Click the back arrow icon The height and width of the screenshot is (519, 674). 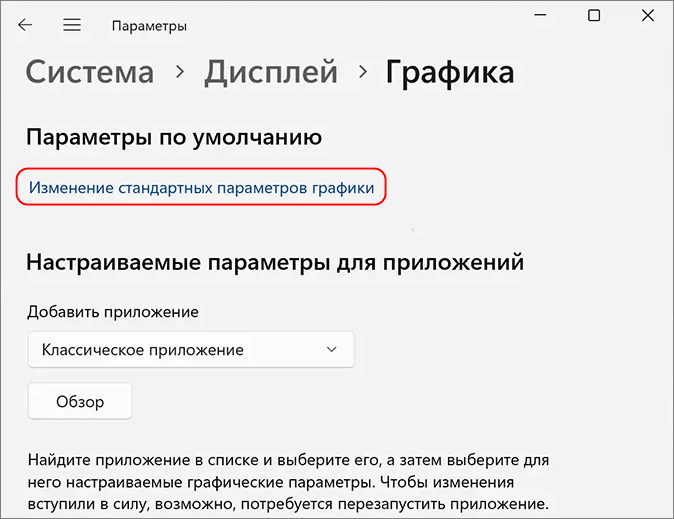(x=25, y=25)
